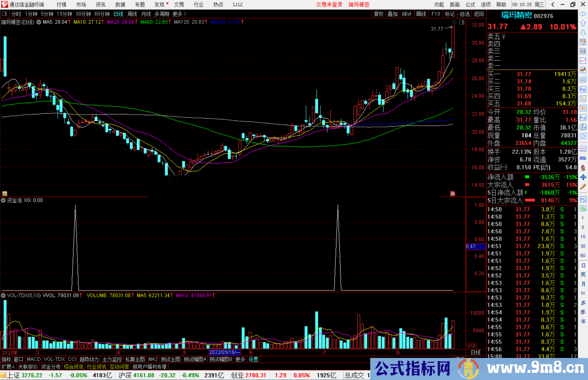This screenshot has width=588, height=380.
Task: Toggle the main chart MA indicator circle
Action: tap(39, 22)
